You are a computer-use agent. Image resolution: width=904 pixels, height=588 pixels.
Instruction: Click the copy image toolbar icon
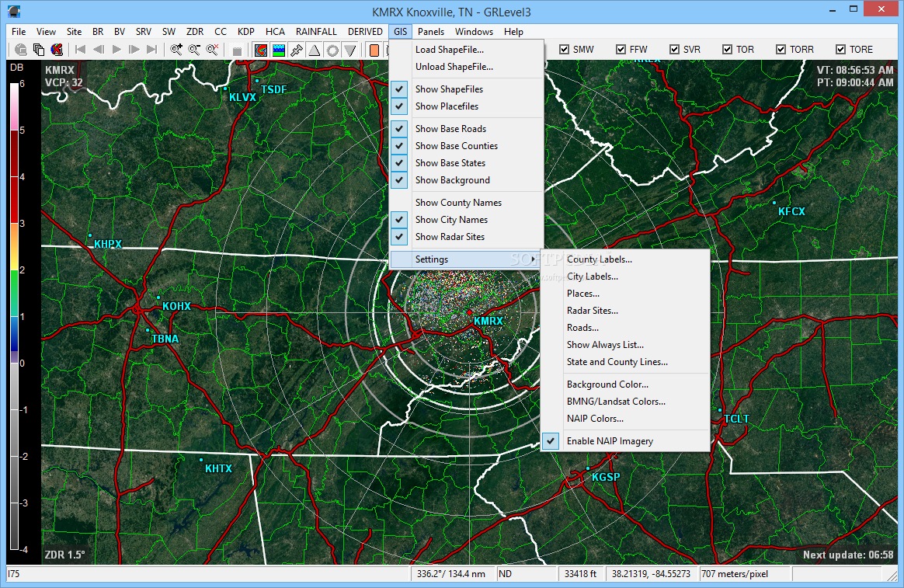pos(39,50)
